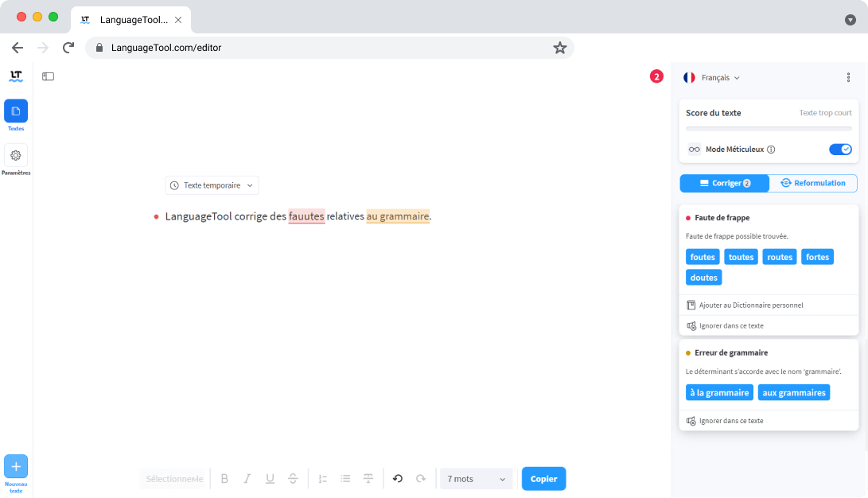
Task: Apply suggestion 'à la grammaire'
Action: (719, 392)
